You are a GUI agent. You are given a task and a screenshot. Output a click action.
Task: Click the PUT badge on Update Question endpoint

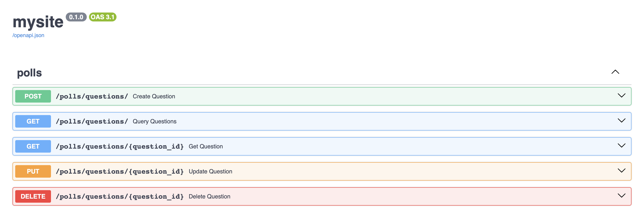click(x=33, y=171)
